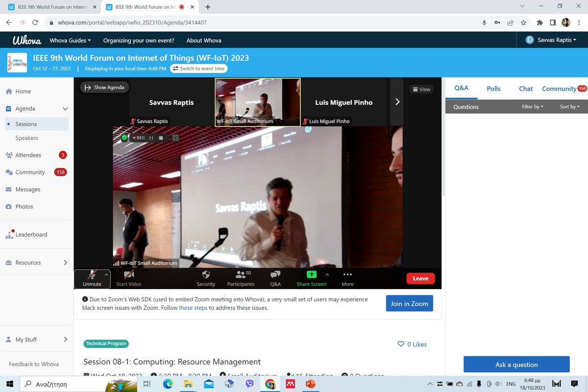Image resolution: width=588 pixels, height=392 pixels.
Task: Switch to the Q&A tab
Action: pos(462,88)
